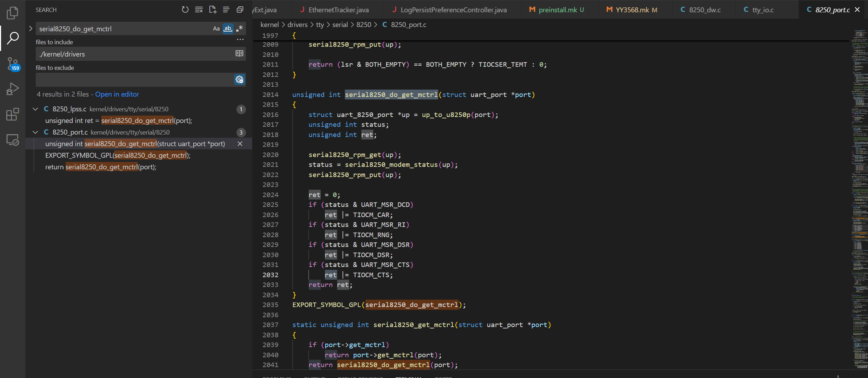Open new search editor

[213, 10]
